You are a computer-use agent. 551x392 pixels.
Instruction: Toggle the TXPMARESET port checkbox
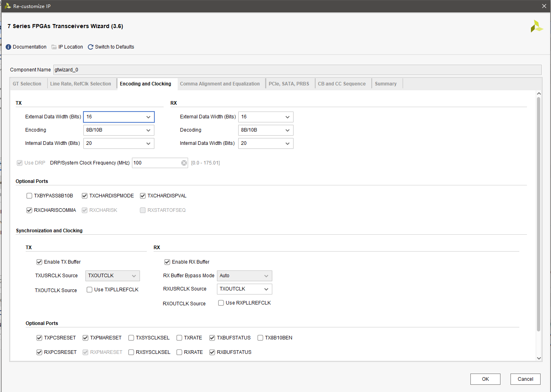(85, 338)
